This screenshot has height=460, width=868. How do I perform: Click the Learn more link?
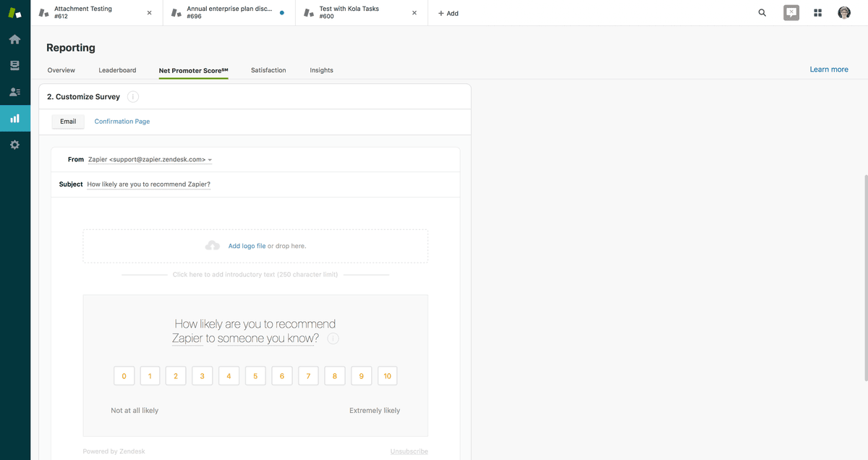pos(829,69)
